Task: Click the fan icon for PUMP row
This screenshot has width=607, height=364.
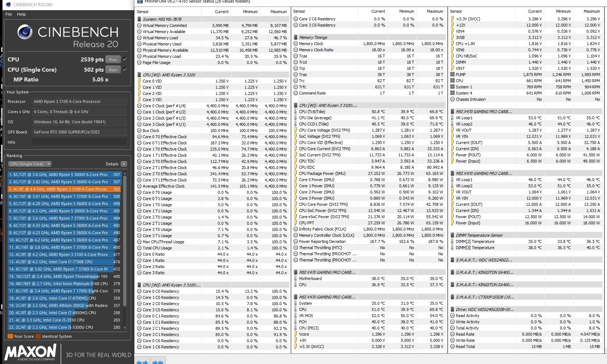Action: click(452, 75)
